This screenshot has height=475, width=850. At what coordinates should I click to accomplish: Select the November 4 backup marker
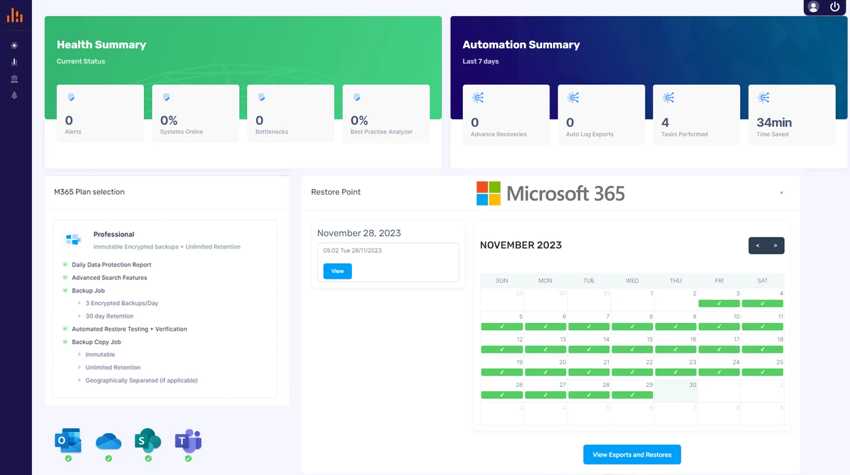pos(762,304)
